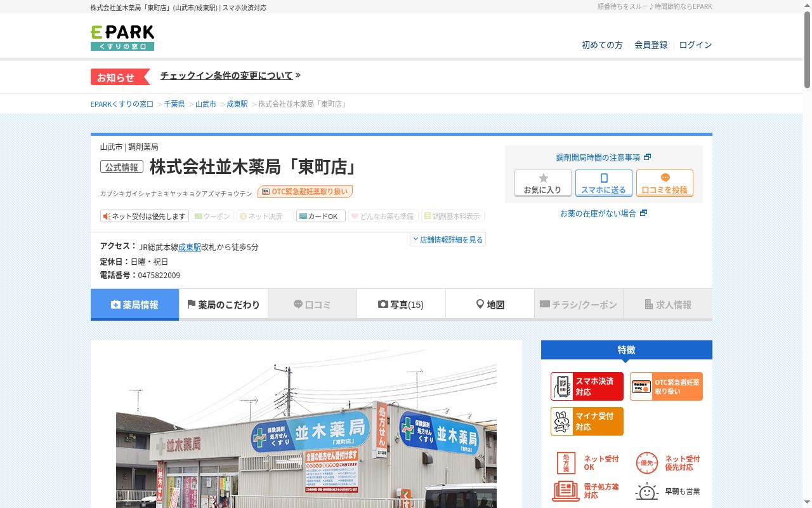
Task: Click the マイナ受付対応 feature badge
Action: tap(587, 421)
